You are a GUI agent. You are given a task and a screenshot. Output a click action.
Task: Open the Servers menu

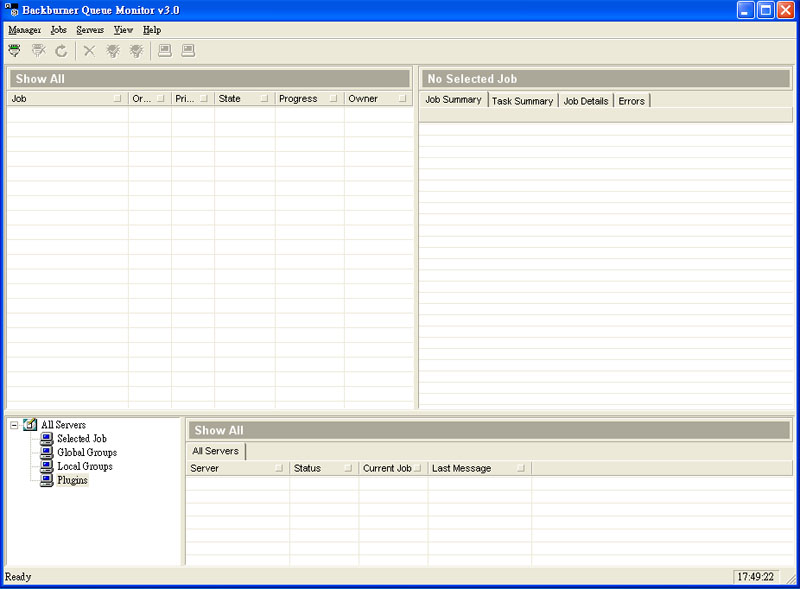click(x=90, y=30)
